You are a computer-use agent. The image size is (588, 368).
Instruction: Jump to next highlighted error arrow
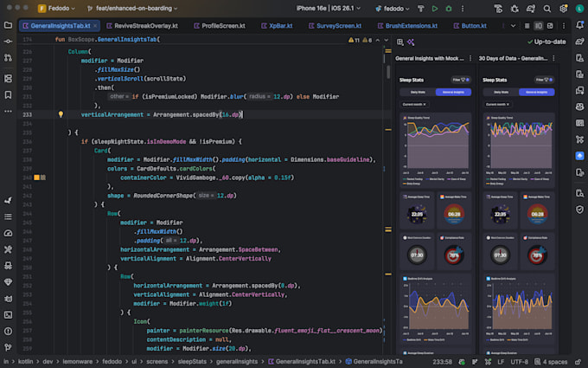pyautogui.click(x=387, y=40)
